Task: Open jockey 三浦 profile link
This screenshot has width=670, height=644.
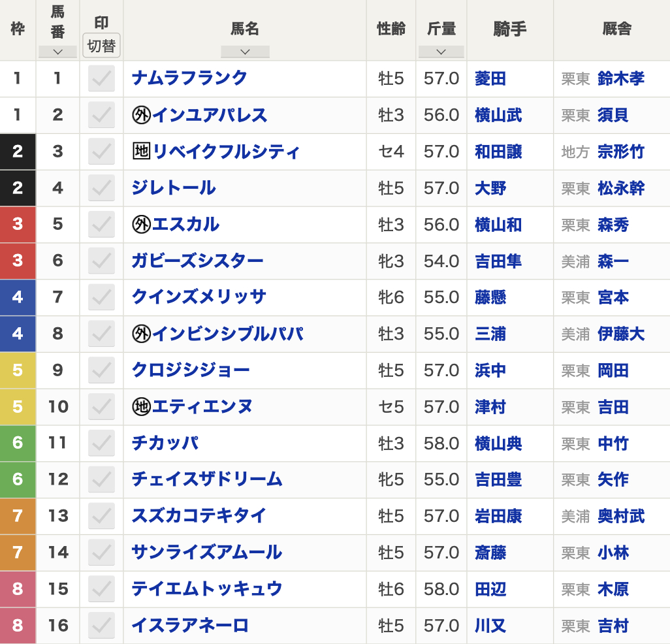Action: (490, 334)
